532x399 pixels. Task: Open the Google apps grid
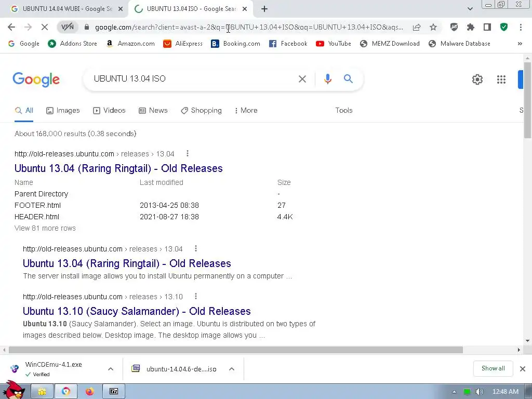click(501, 79)
